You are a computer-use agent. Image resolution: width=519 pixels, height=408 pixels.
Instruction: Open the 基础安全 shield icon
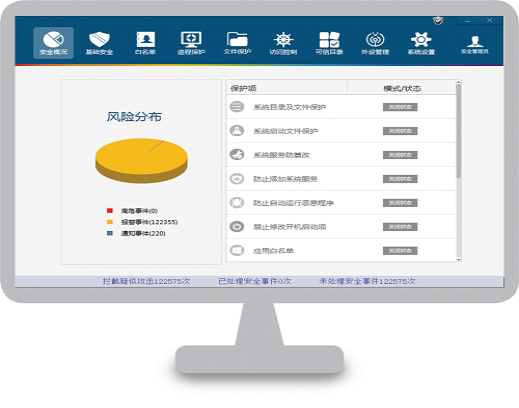point(99,43)
